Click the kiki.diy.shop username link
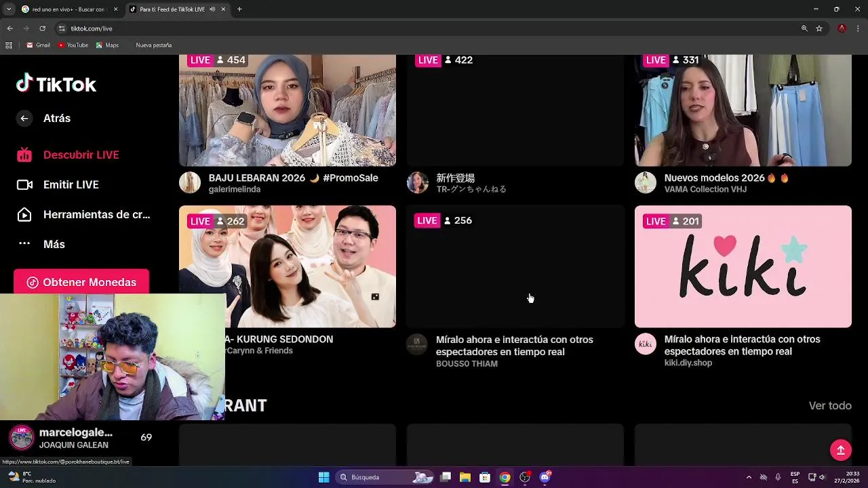Screen dimensions: 868x488 [688, 363]
